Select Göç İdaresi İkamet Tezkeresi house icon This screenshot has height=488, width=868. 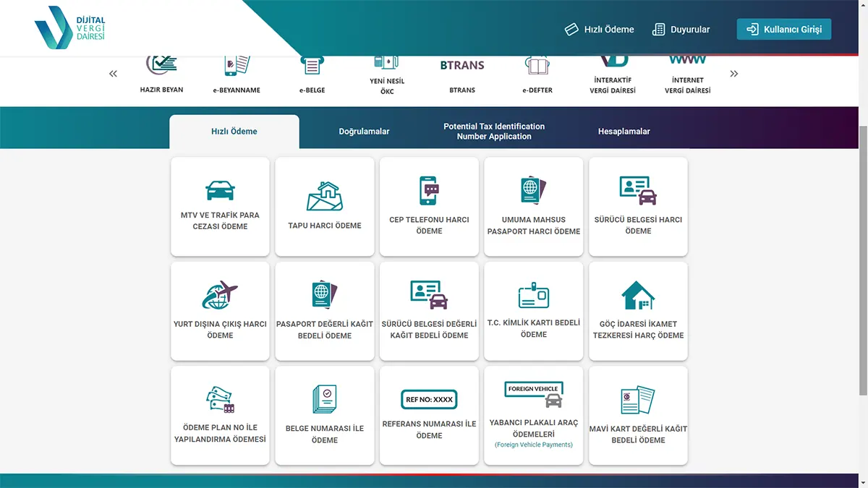(638, 295)
